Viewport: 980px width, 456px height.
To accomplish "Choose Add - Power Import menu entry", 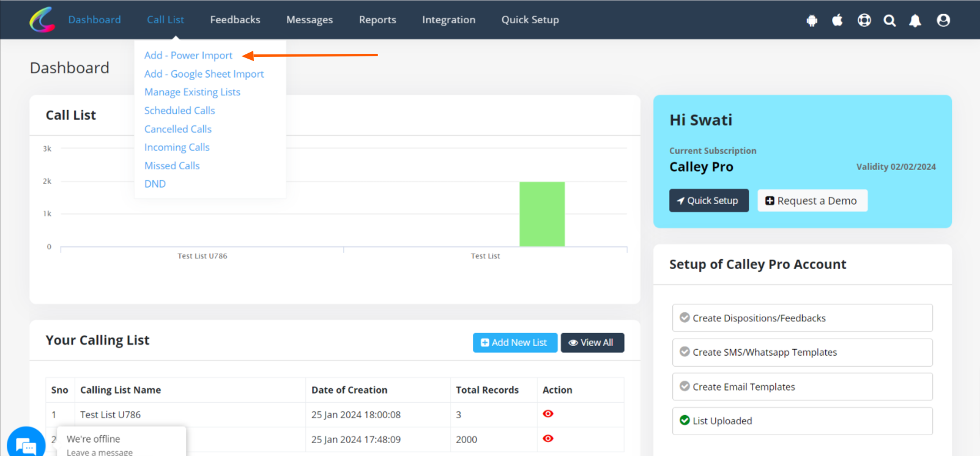I will pos(188,56).
